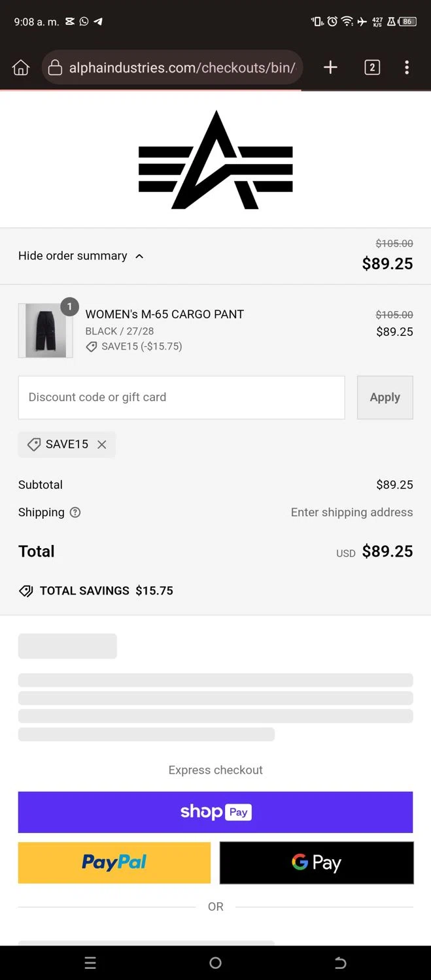Tap the cargo pant product thumbnail
Screen dimensions: 431x980
pyautogui.click(x=45, y=331)
